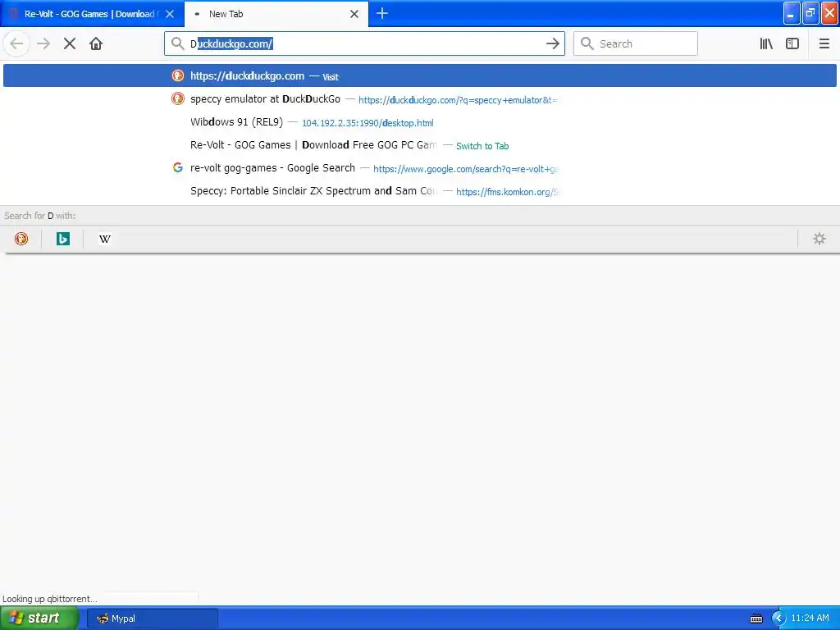Open speccy emulator at DuckDuckGo suggestion

(x=419, y=99)
